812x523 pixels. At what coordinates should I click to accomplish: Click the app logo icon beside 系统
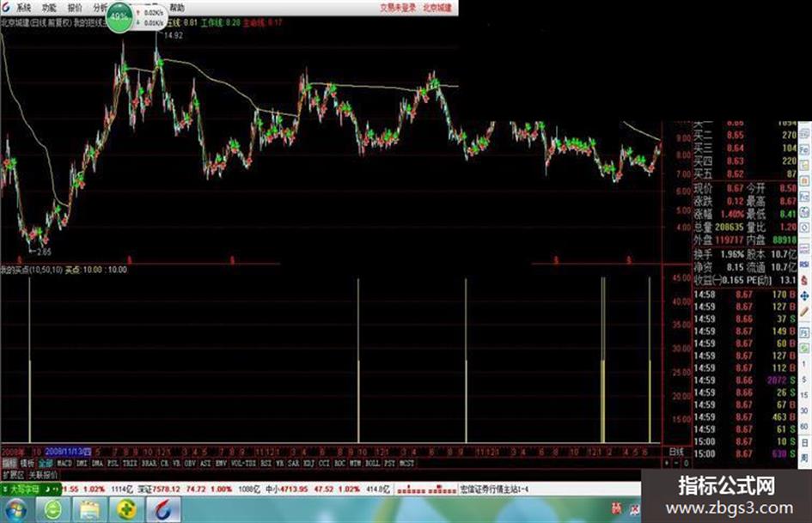pyautogui.click(x=6, y=7)
